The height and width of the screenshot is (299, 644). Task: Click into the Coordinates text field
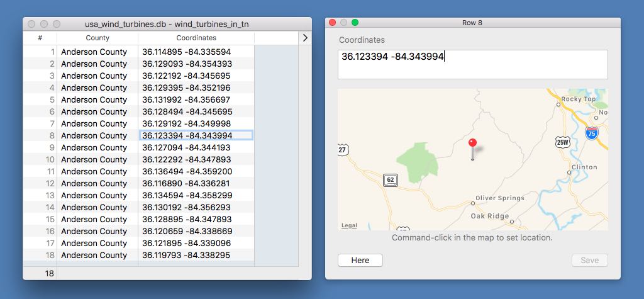[472, 64]
